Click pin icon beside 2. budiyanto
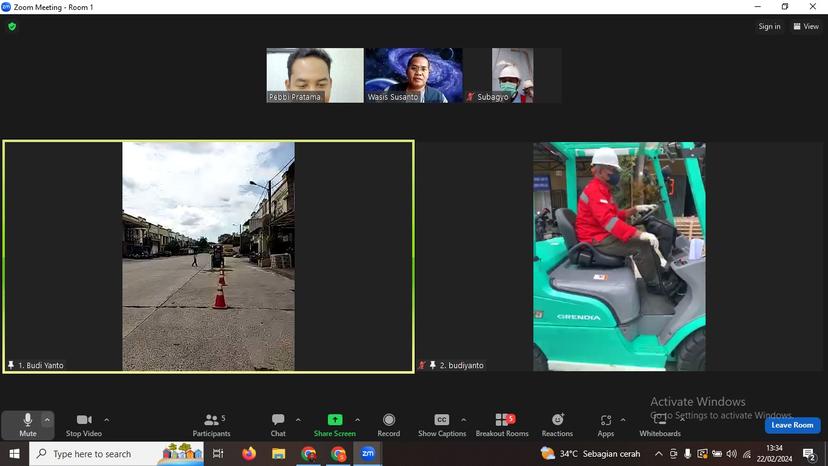The image size is (828, 466). 433,365
